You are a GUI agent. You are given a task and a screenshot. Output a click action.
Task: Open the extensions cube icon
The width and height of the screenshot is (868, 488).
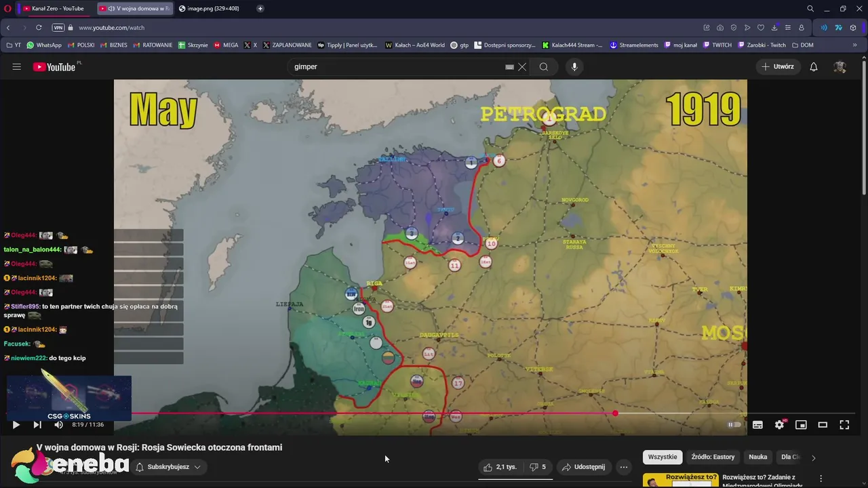(x=853, y=28)
